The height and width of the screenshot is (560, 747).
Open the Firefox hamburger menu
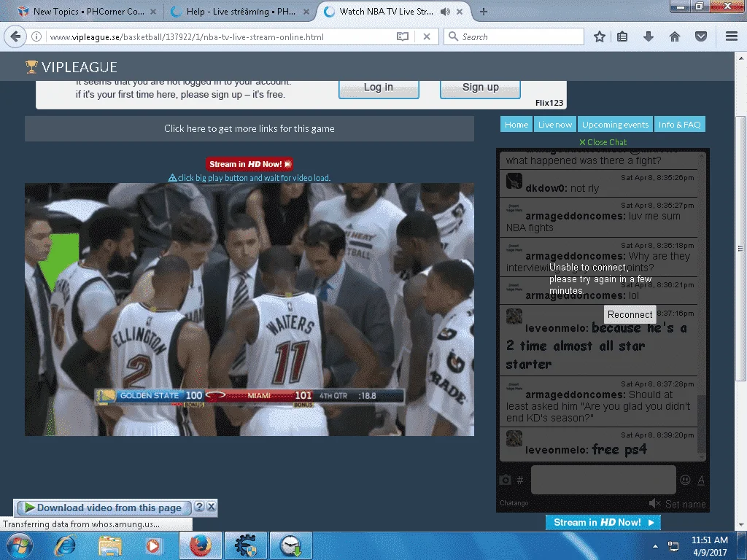731,36
